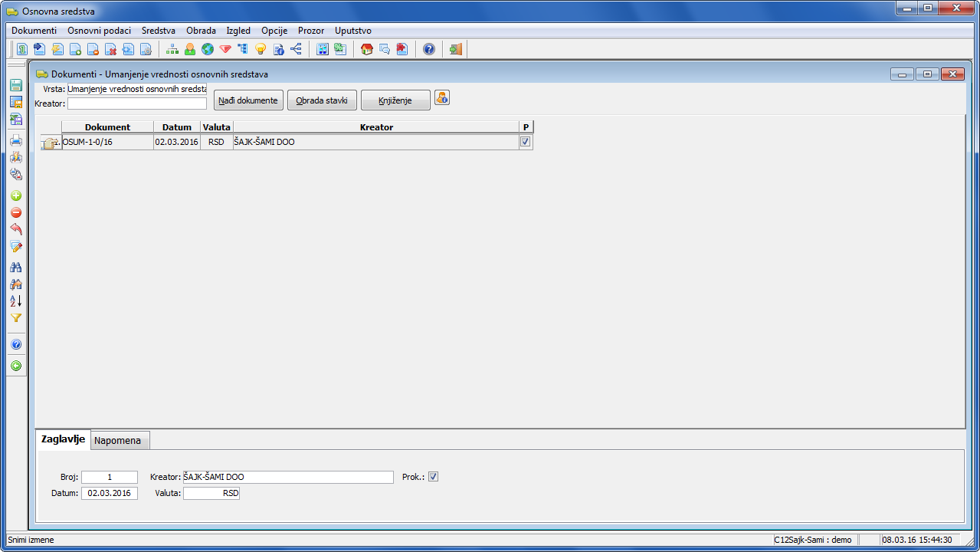
Task: Click the Nađi dokumente button
Action: [x=247, y=100]
